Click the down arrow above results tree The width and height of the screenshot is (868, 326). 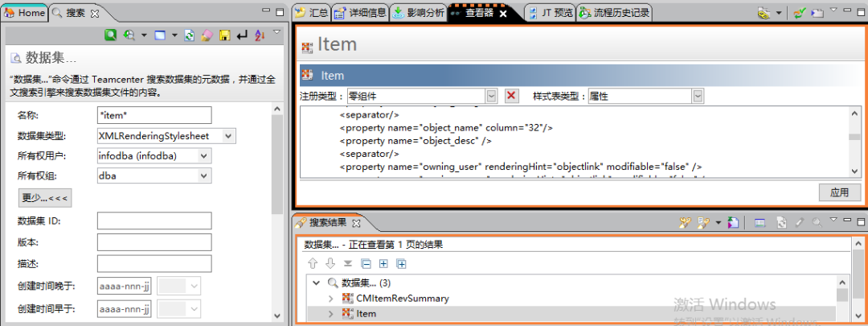330,263
